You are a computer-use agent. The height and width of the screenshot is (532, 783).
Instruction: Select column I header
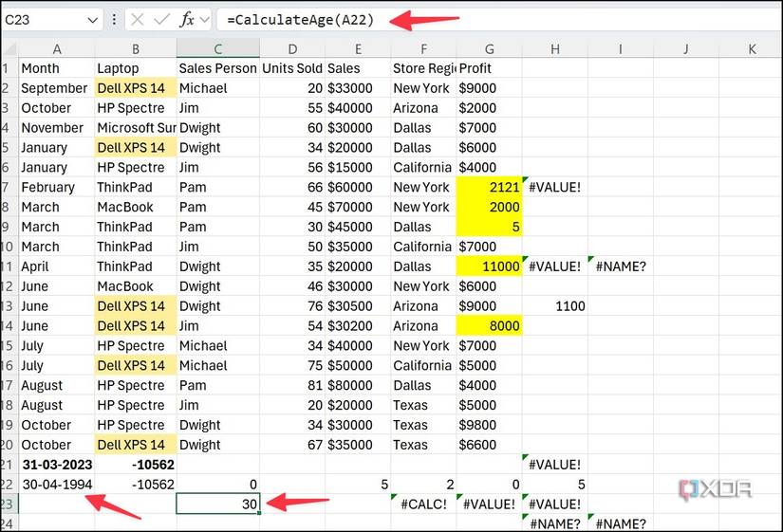621,49
